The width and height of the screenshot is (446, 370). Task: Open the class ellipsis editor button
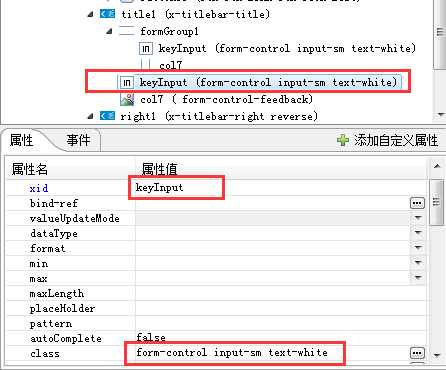point(417,353)
